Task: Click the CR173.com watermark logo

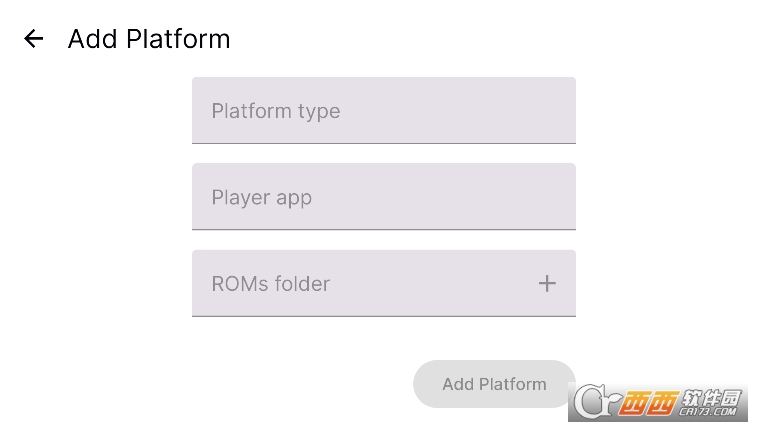Action: pyautogui.click(x=658, y=402)
